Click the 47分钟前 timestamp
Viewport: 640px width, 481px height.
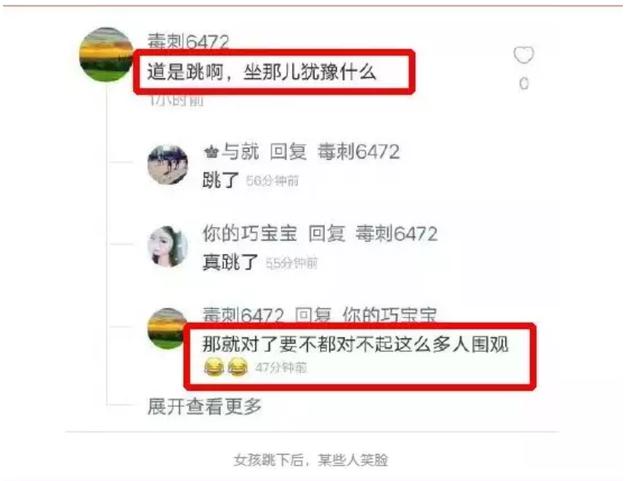click(281, 367)
